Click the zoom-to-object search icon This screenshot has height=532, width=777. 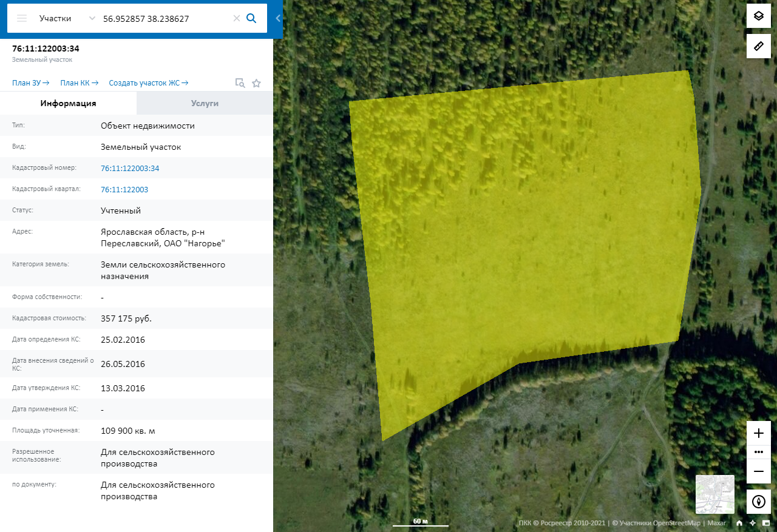click(240, 83)
